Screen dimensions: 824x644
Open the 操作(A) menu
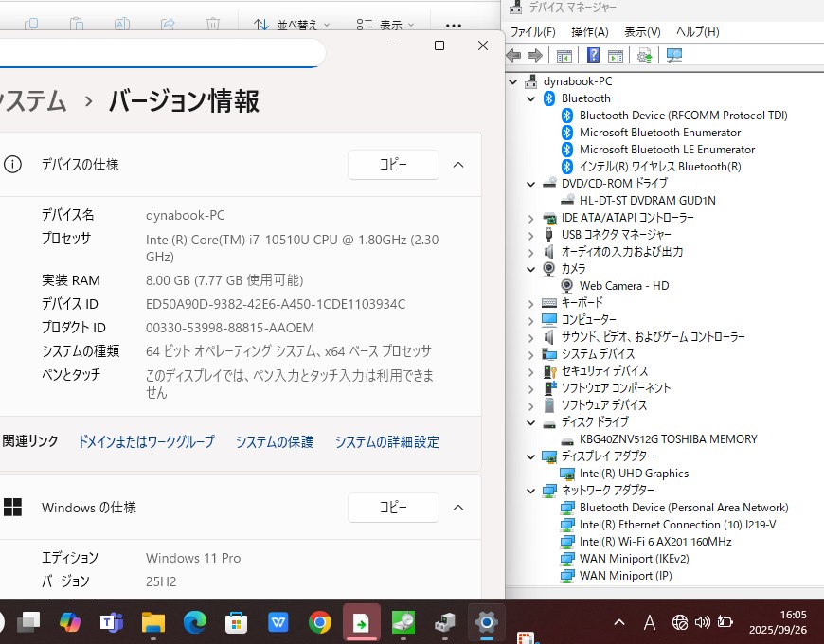(589, 32)
